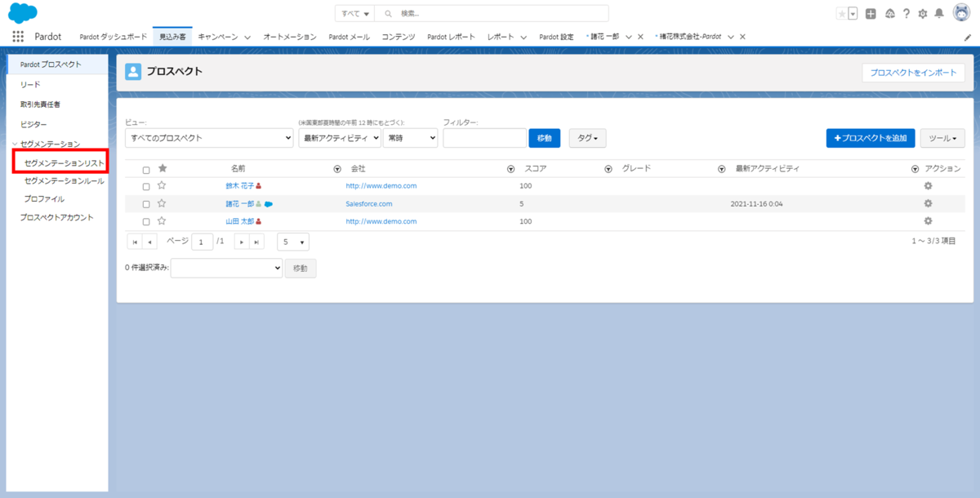Go to next page of table
The width and height of the screenshot is (980, 498).
(242, 242)
